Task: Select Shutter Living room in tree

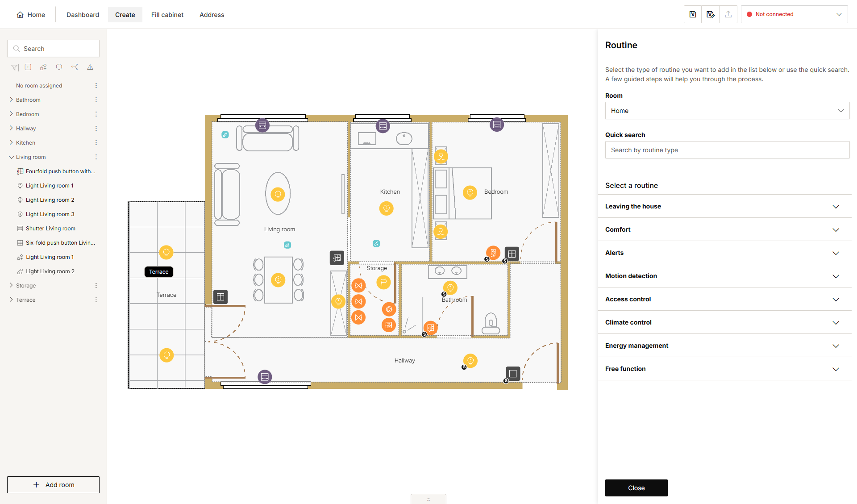Action: coord(50,229)
